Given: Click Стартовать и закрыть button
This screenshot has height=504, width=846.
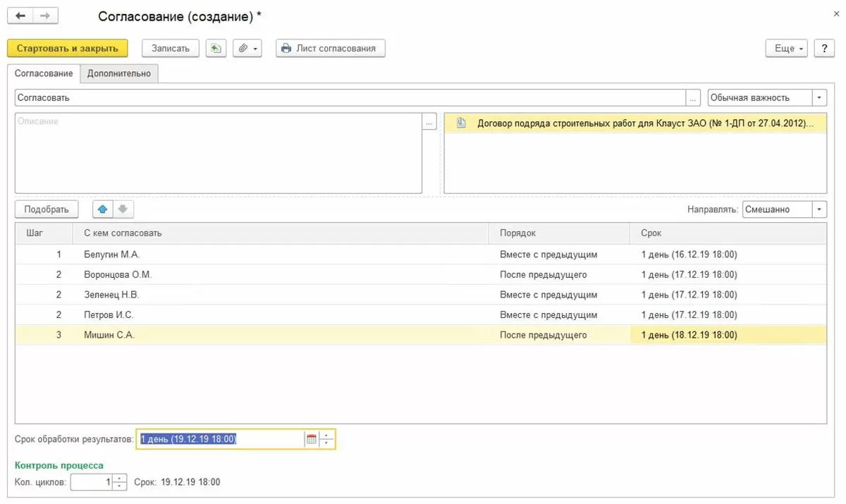Looking at the screenshot, I should [68, 49].
